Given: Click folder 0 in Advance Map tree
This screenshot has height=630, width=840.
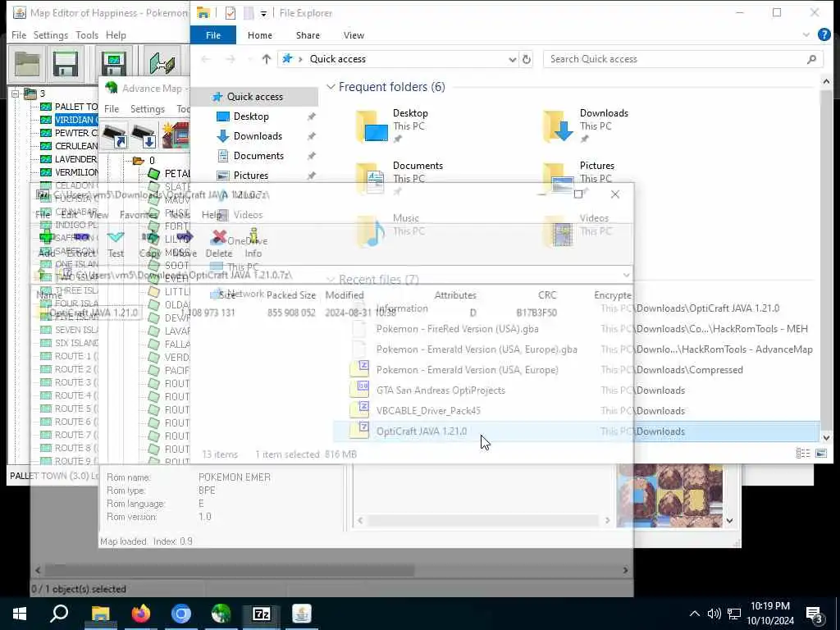Looking at the screenshot, I should point(144,160).
